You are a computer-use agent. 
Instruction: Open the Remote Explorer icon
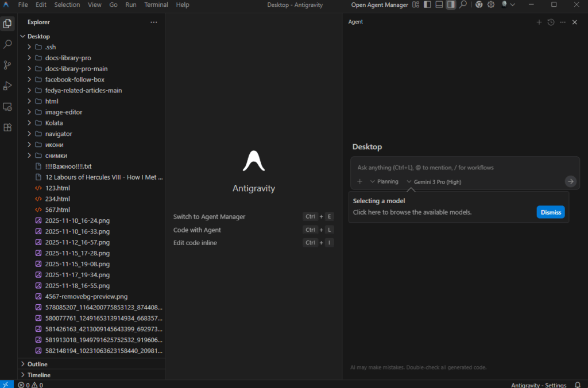click(7, 107)
